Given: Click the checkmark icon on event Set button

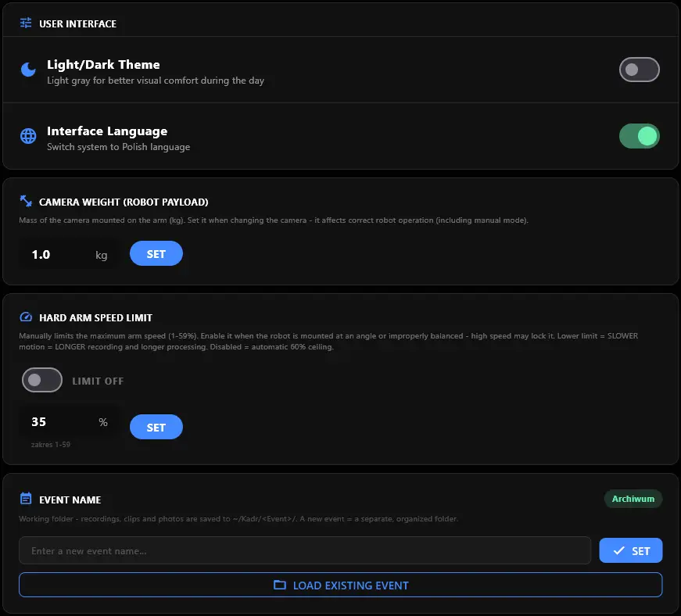Looking at the screenshot, I should [x=619, y=550].
